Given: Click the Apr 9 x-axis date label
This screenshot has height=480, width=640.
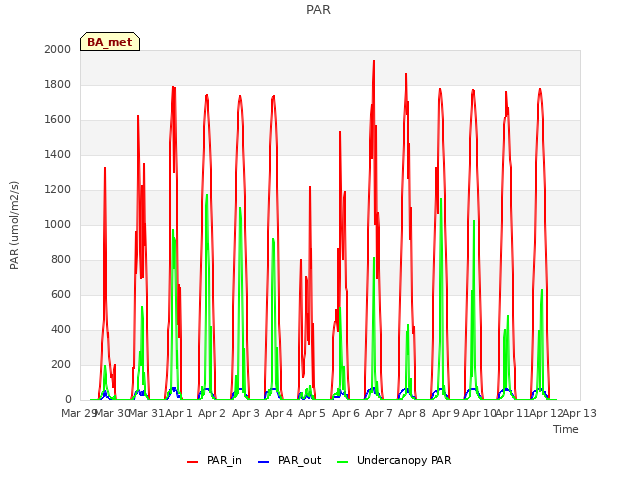Looking at the screenshot, I should (446, 413).
